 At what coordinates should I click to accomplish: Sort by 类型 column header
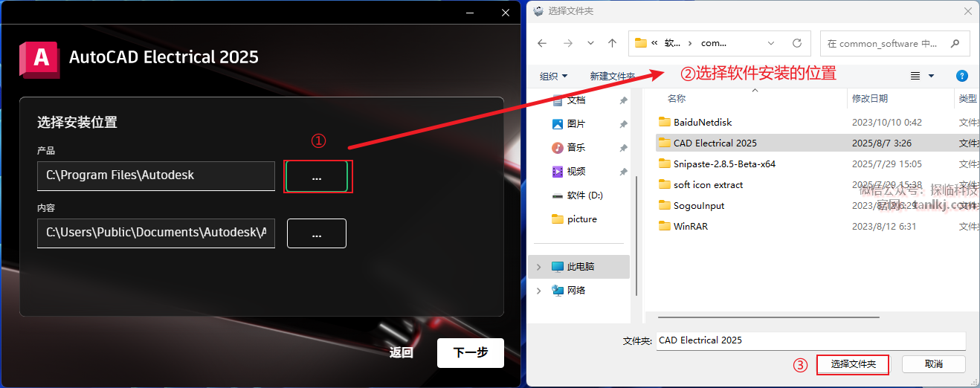[967, 98]
